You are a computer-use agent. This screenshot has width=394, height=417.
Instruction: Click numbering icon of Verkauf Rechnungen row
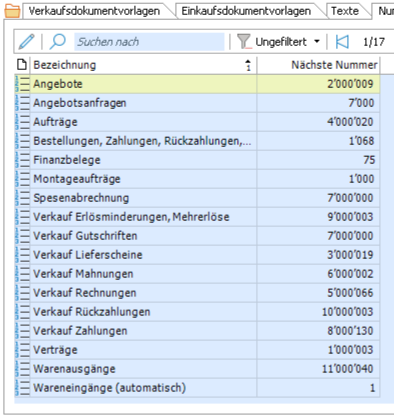pyautogui.click(x=22, y=293)
